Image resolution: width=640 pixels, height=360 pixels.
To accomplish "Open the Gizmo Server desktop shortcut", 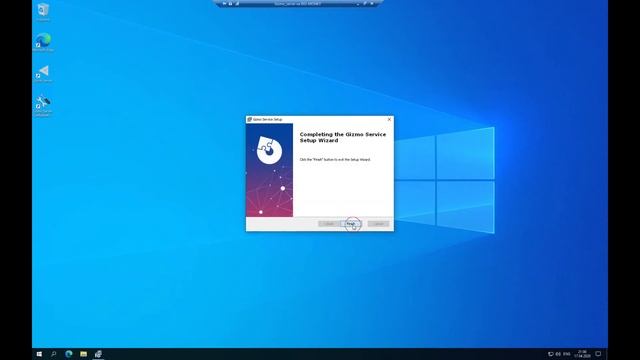I will click(x=43, y=73).
